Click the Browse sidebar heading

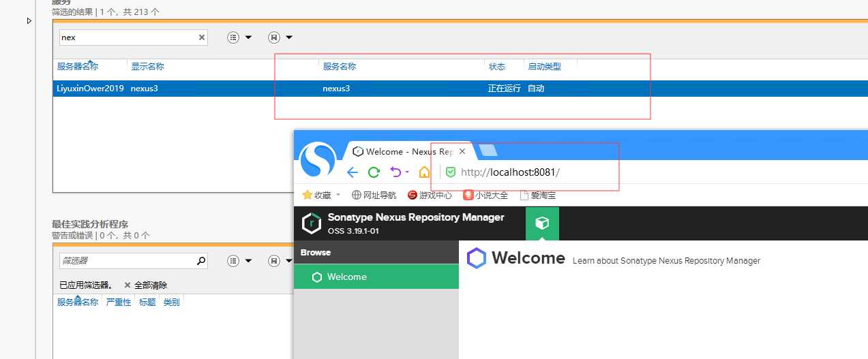click(x=316, y=252)
